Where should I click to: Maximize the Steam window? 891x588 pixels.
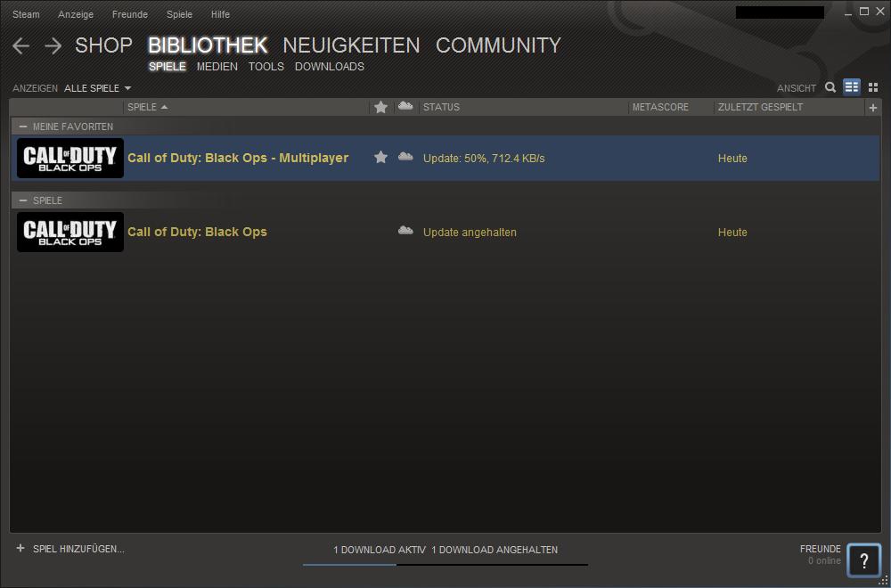click(864, 12)
